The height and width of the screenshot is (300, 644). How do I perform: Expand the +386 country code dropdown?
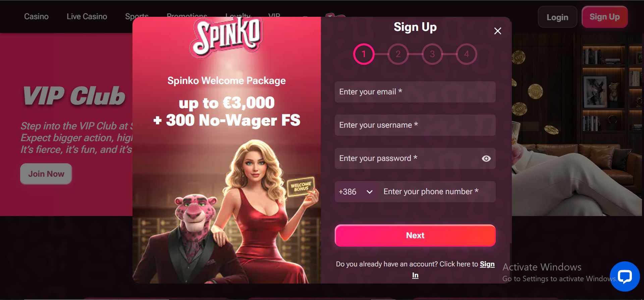click(x=356, y=192)
